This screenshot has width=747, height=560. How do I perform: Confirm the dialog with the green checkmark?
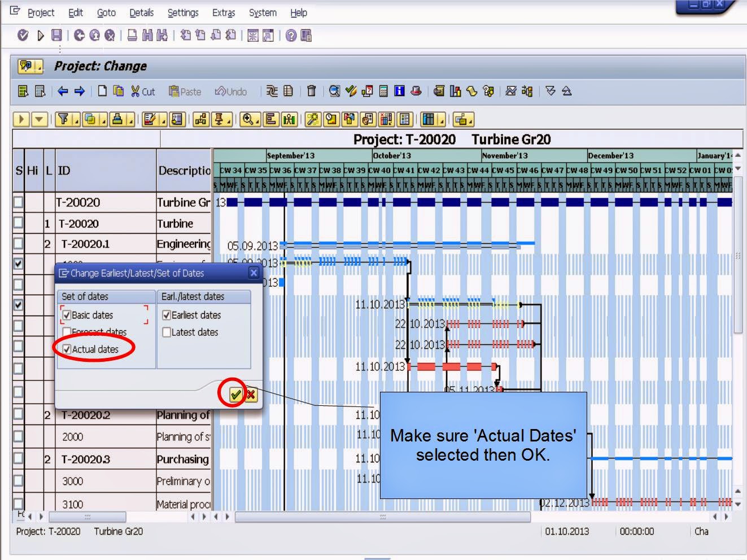[236, 395]
